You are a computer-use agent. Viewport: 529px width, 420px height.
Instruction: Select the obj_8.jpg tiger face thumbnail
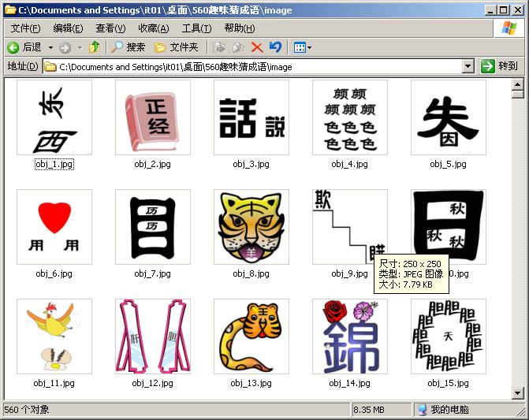pyautogui.click(x=251, y=227)
